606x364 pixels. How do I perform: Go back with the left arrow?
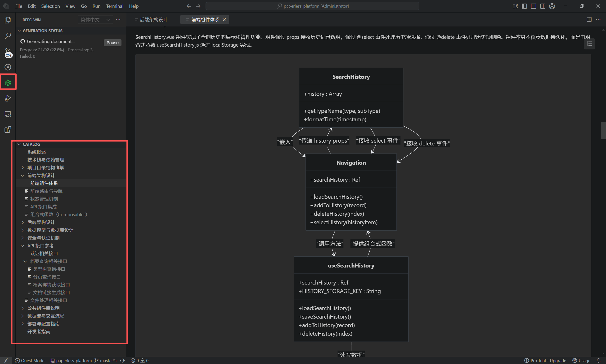(189, 6)
